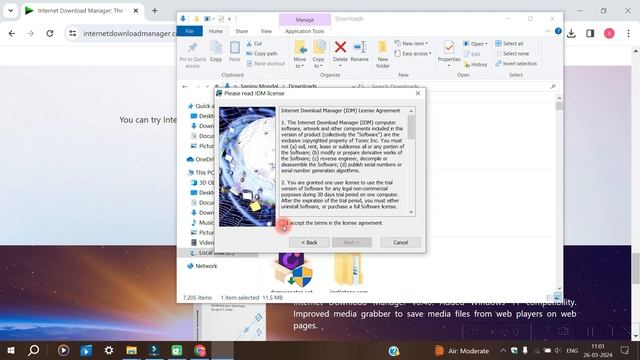Open the Easy access dropdown
This screenshot has width=640, height=360.
coord(413,53)
